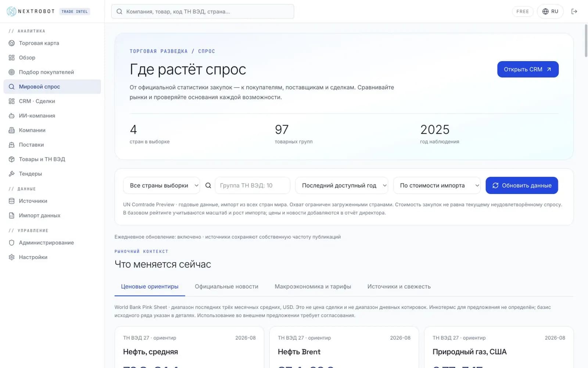Image resolution: width=588 pixels, height=368 pixels.
Task: Click the 2025 год наблюдения value
Action: [x=435, y=130]
